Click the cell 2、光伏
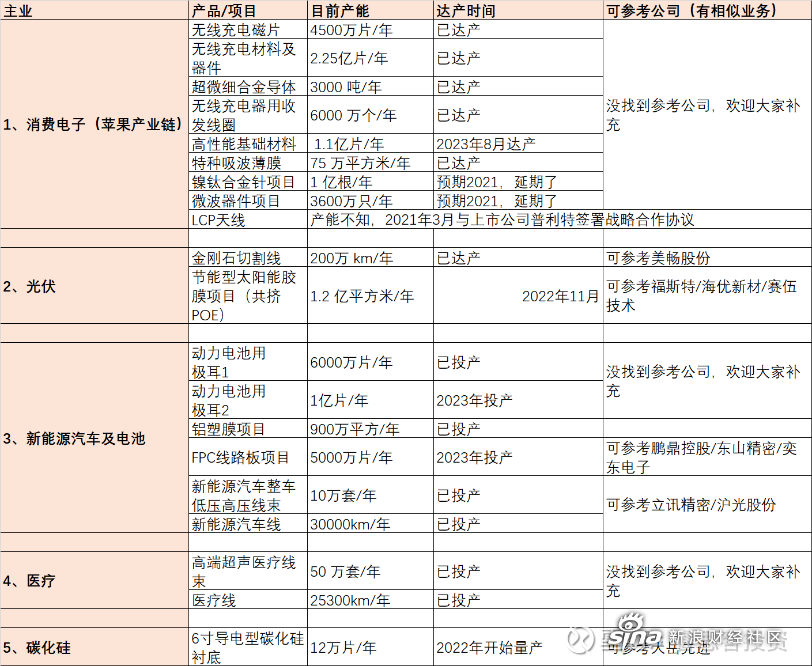This screenshot has height=666, width=812. (95, 286)
